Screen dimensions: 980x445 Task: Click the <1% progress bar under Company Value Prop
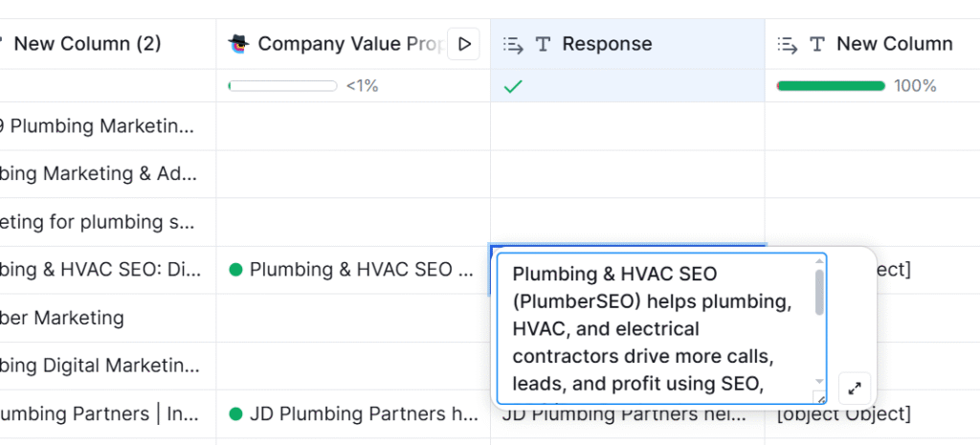tap(282, 86)
